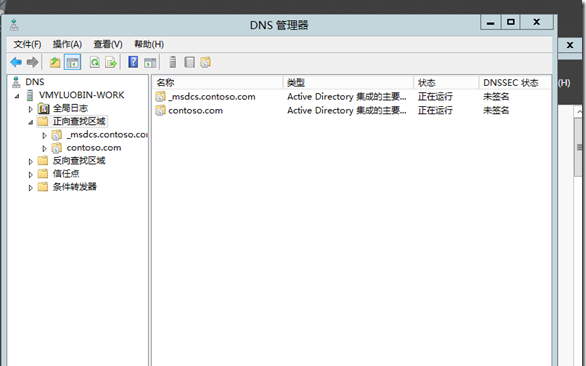Image resolution: width=586 pixels, height=366 pixels.
Task: Open the 帮助(H) menu
Action: tap(149, 44)
